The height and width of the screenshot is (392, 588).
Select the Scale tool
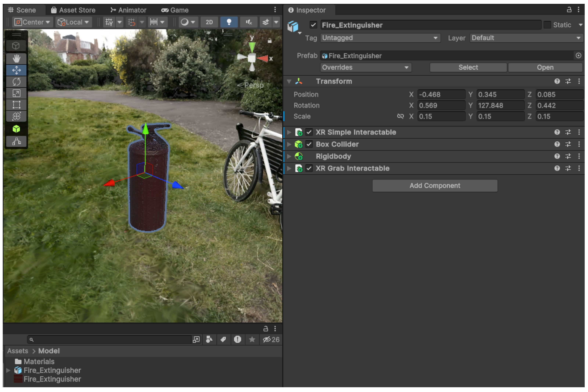click(16, 93)
